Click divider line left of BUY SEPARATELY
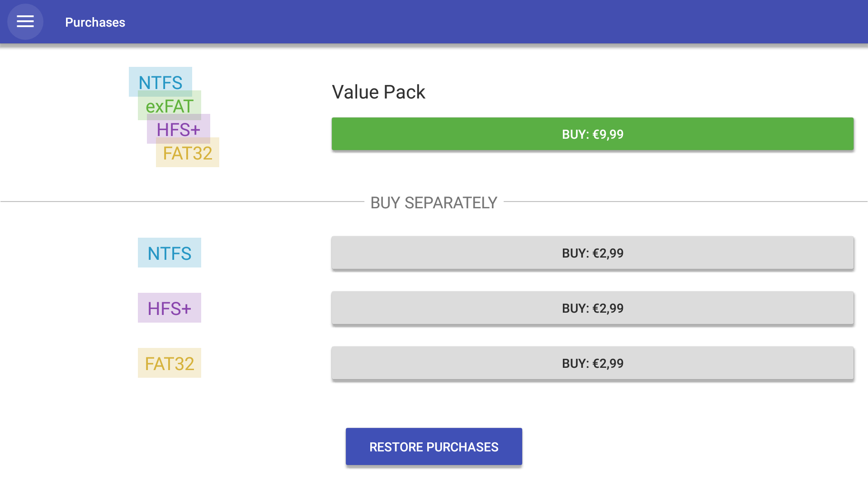This screenshot has height=488, width=868. tap(181, 202)
